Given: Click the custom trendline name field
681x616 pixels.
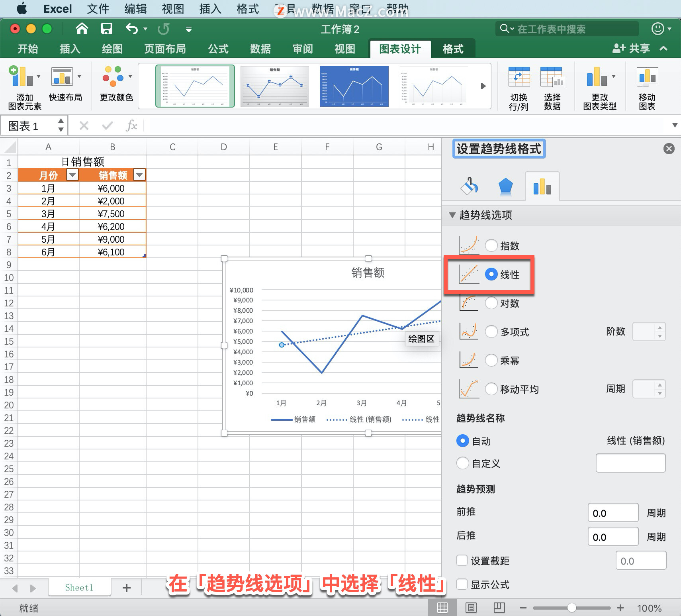Looking at the screenshot, I should 630,463.
